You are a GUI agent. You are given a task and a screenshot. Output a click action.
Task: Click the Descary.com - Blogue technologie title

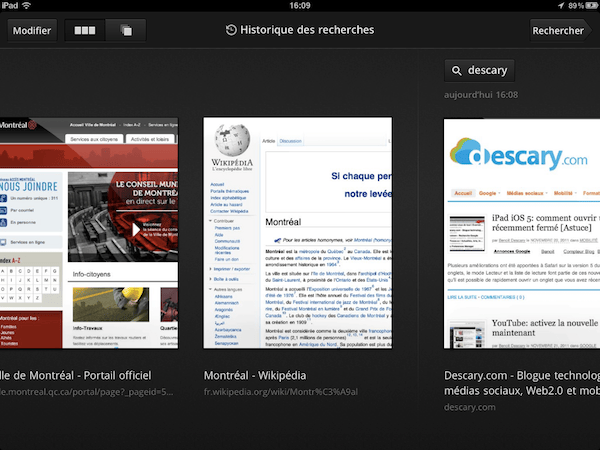522,383
